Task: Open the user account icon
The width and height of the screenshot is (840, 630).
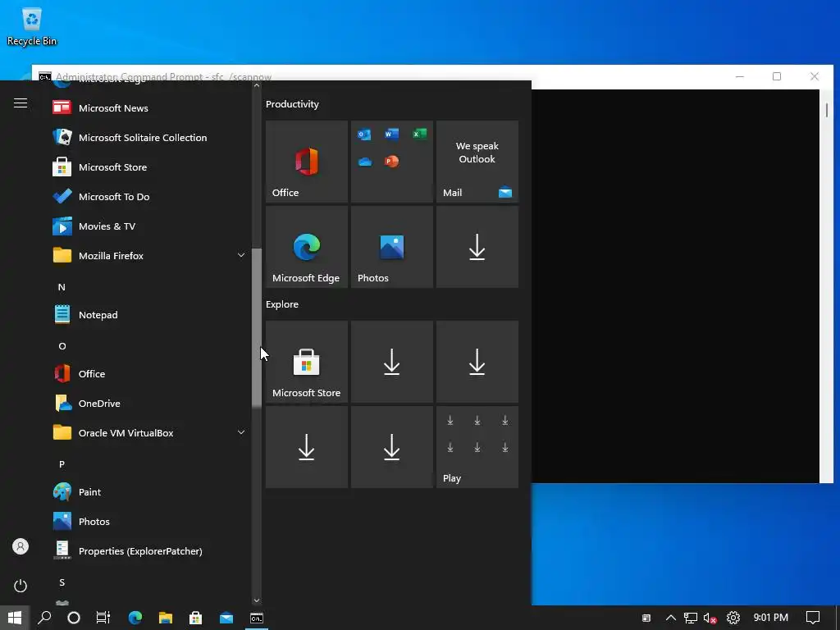Action: 21,546
